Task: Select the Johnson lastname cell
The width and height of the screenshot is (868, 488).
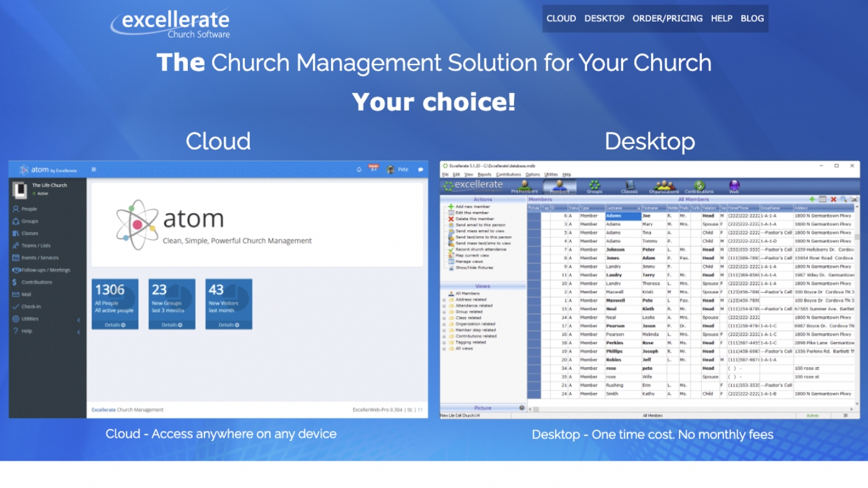Action: click(623, 250)
